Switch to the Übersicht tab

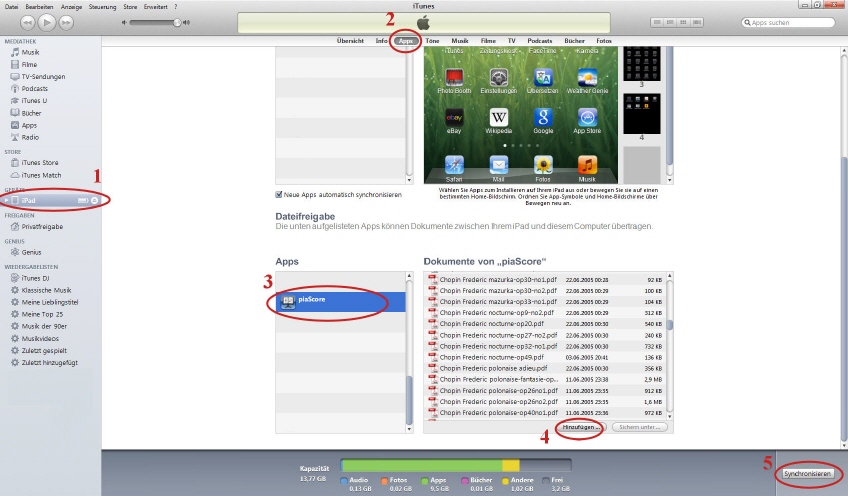click(x=350, y=41)
